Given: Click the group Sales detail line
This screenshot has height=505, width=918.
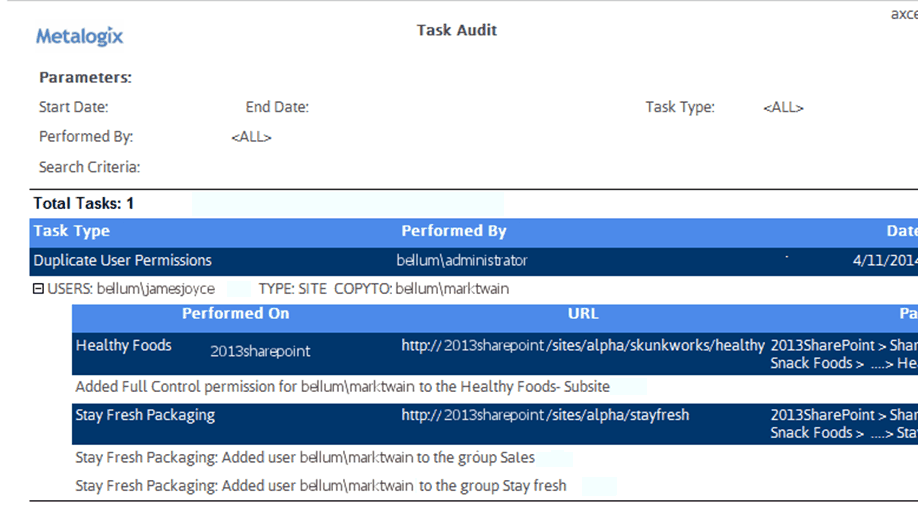Looking at the screenshot, I should click(305, 458).
